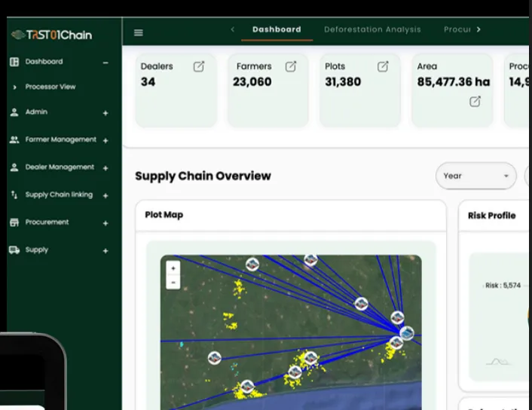
Task: Collapse the Dashboard sidebar section
Action: (x=105, y=63)
